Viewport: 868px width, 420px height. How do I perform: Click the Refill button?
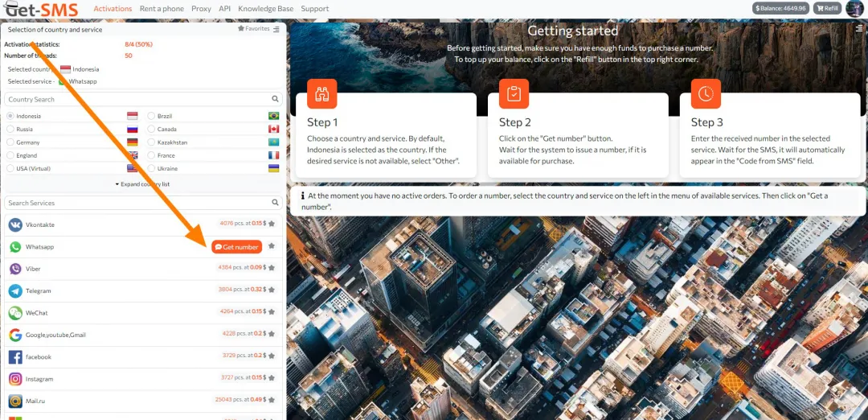[x=828, y=8]
